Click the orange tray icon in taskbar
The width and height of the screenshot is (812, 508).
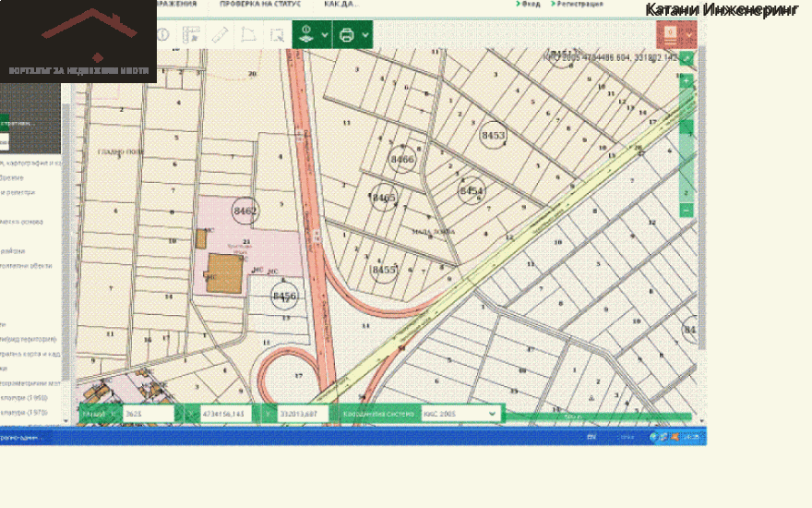pos(675,437)
